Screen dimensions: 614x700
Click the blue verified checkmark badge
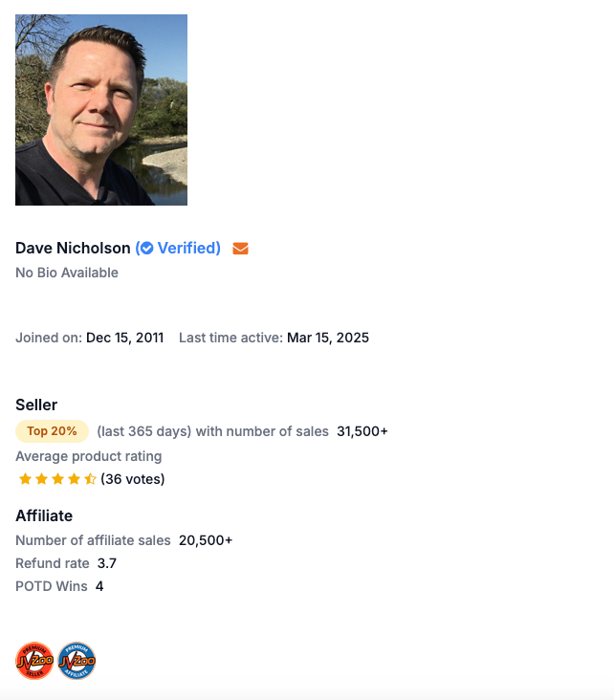tap(147, 249)
